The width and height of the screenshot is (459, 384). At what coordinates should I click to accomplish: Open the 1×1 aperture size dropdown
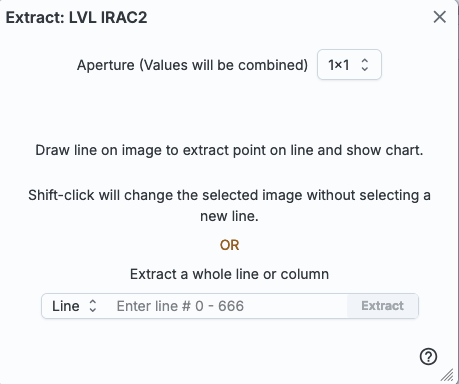click(349, 65)
